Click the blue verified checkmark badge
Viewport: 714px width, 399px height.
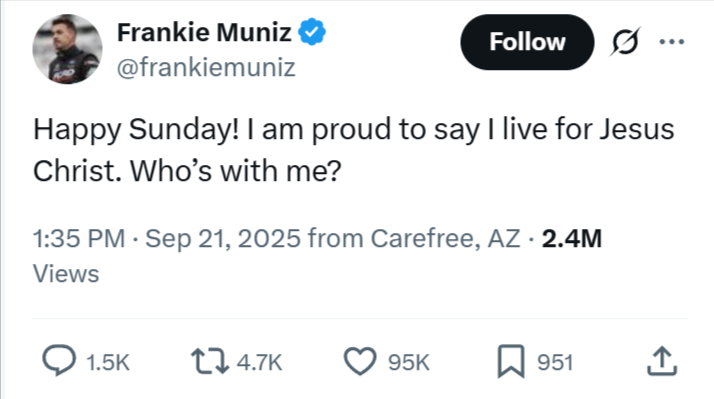pos(312,32)
